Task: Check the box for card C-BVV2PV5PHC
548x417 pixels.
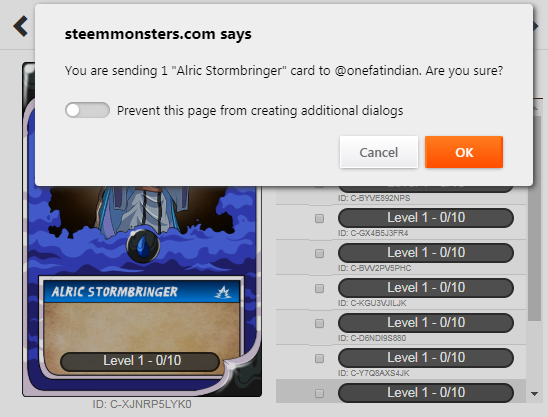Action: [319, 253]
